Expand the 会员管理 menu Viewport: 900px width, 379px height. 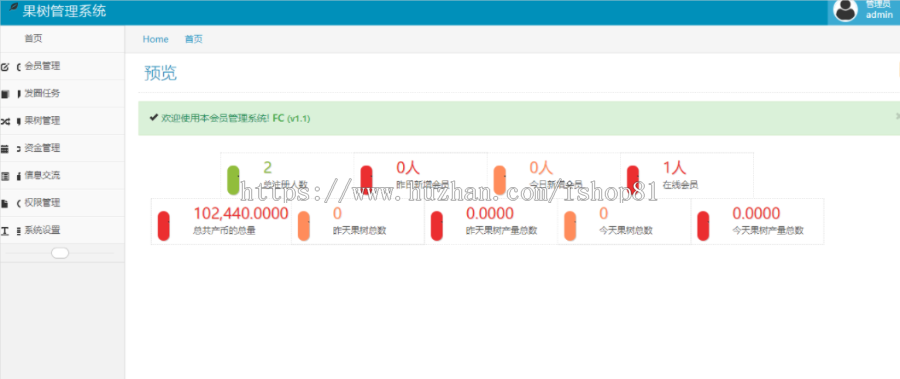[x=62, y=66]
